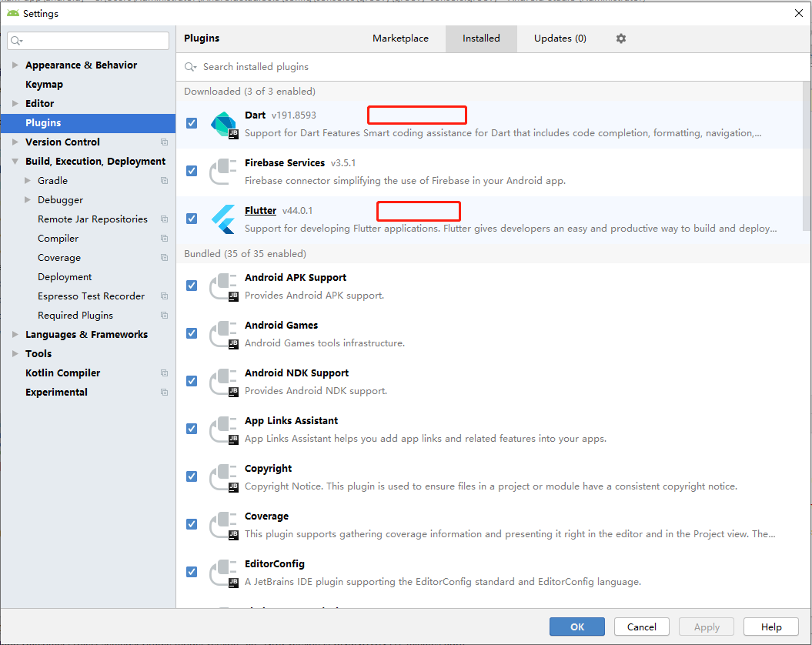Viewport: 812px width, 645px height.
Task: Click the Android APK Support plugin icon
Action: [x=223, y=286]
